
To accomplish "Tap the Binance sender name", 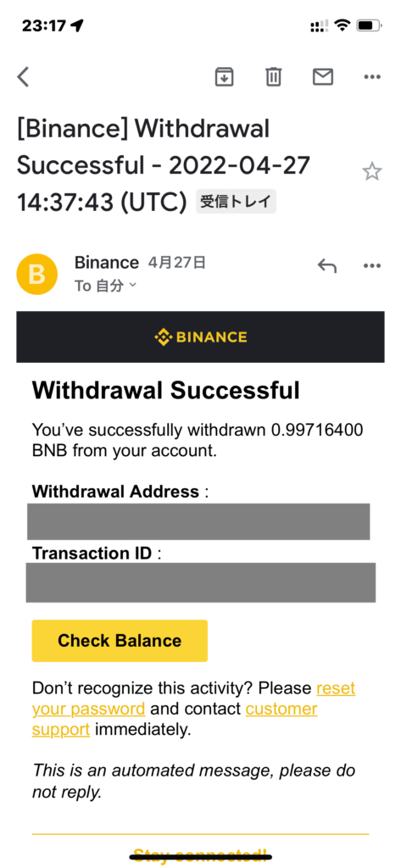I will point(106,263).
